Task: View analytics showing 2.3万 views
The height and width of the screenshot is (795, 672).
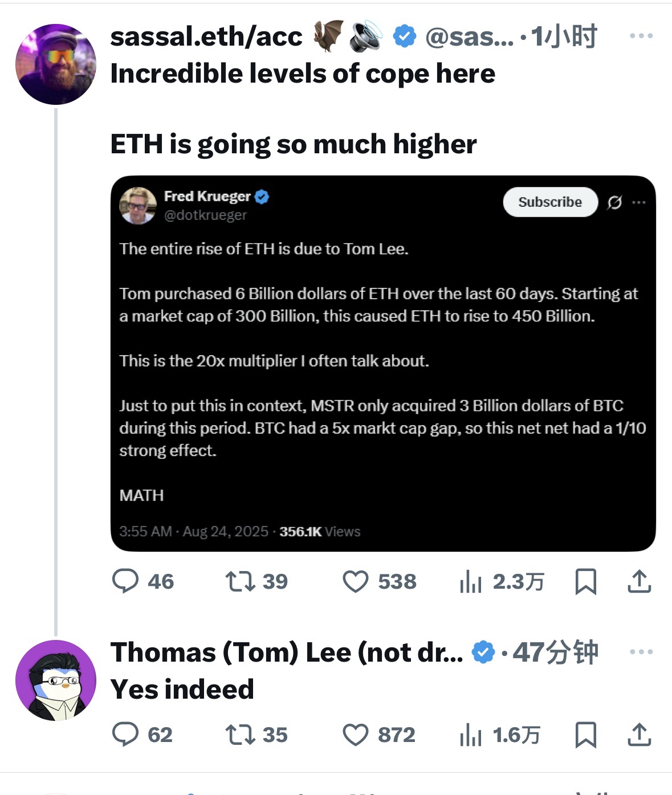Action: click(x=471, y=581)
